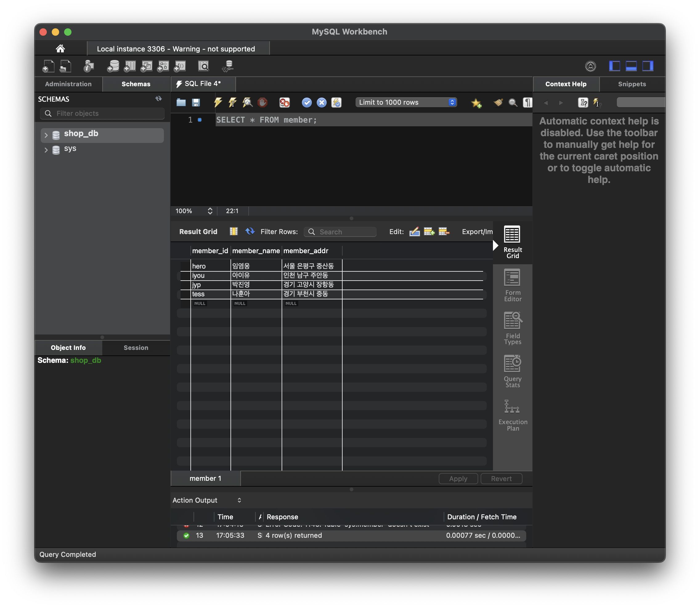The image size is (700, 608).
Task: Select the '4 row(s) returned' output row
Action: tap(351, 535)
